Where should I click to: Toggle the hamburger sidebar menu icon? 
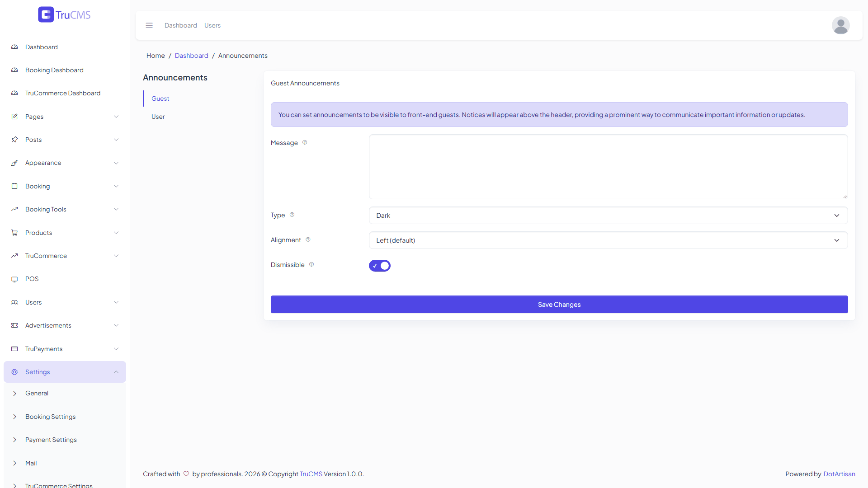coord(149,25)
